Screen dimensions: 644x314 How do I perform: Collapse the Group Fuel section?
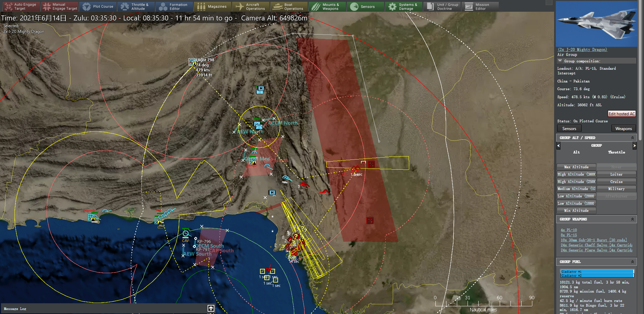633,262
